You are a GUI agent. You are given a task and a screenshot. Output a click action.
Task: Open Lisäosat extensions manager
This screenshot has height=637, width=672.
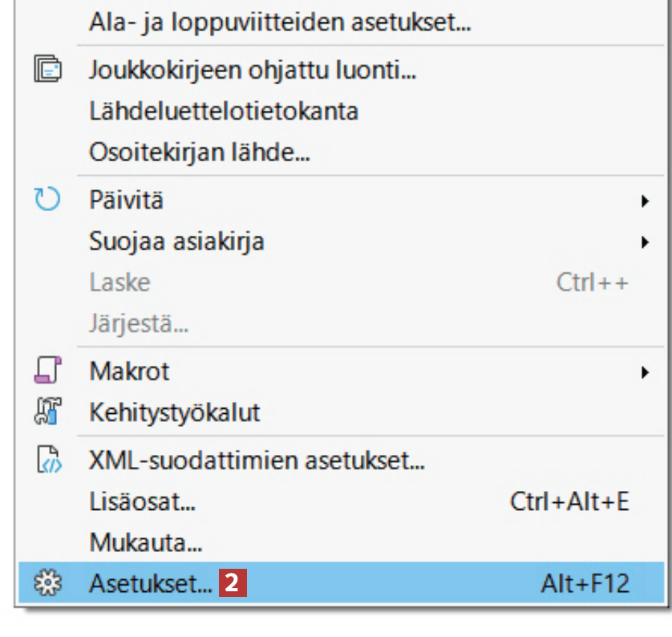tap(143, 502)
